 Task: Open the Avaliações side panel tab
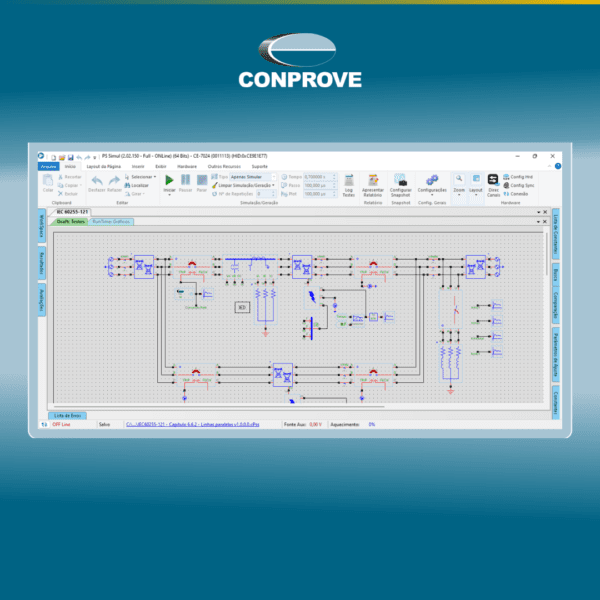(42, 300)
